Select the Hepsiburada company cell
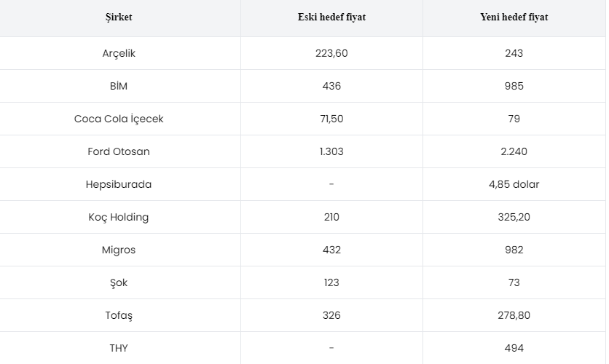This screenshot has width=609, height=364. click(x=119, y=184)
